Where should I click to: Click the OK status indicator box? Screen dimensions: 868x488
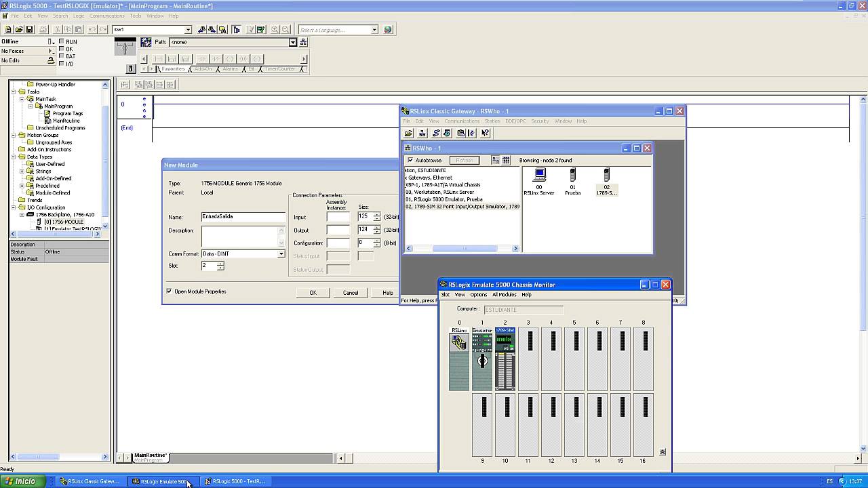62,49
